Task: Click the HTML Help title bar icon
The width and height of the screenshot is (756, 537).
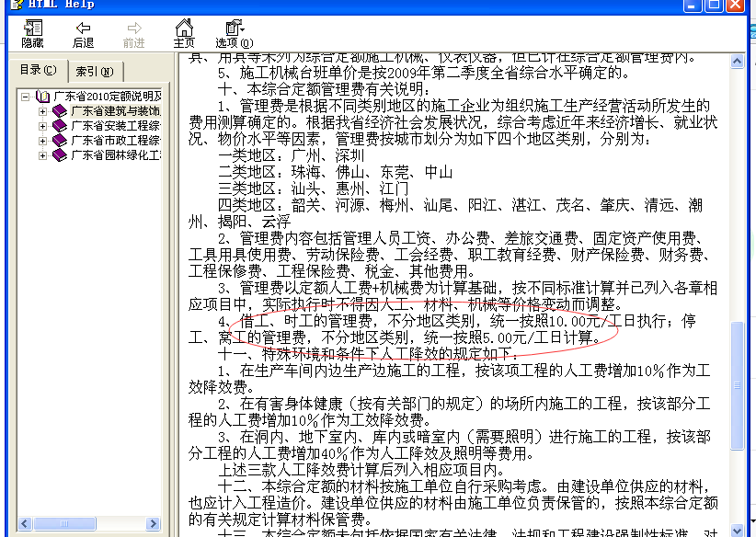Action: click(x=17, y=5)
